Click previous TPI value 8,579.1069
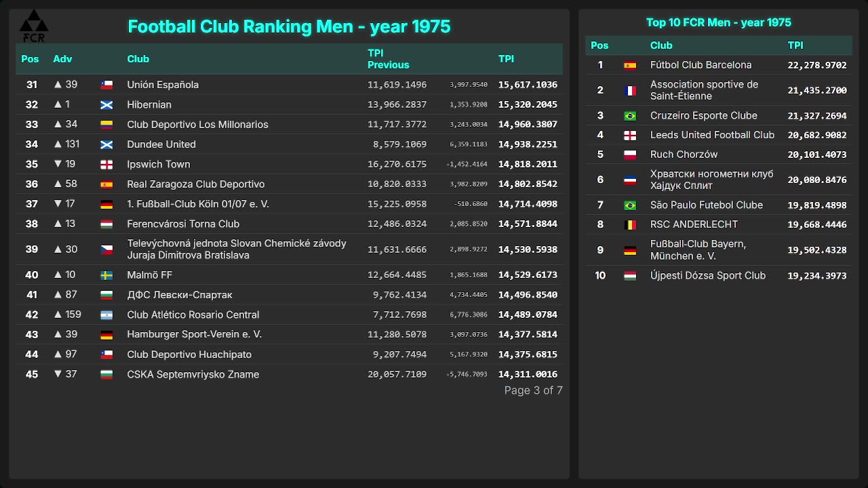Viewport: 868px width, 488px height. click(x=400, y=144)
